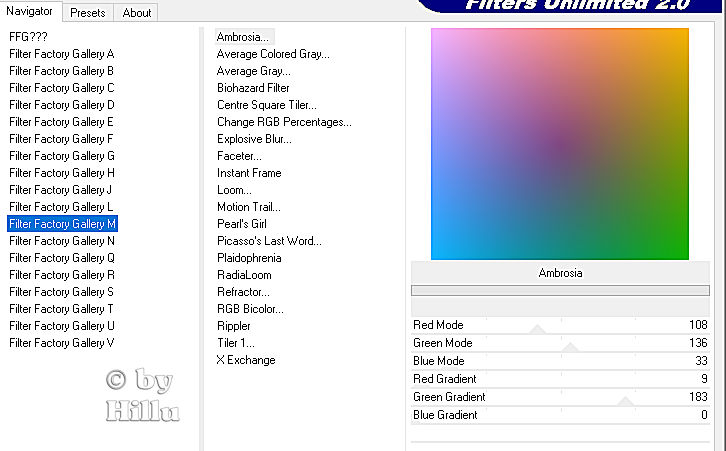The width and height of the screenshot is (726, 451).
Task: Select Filter Factory Gallery Q
Action: (x=62, y=258)
